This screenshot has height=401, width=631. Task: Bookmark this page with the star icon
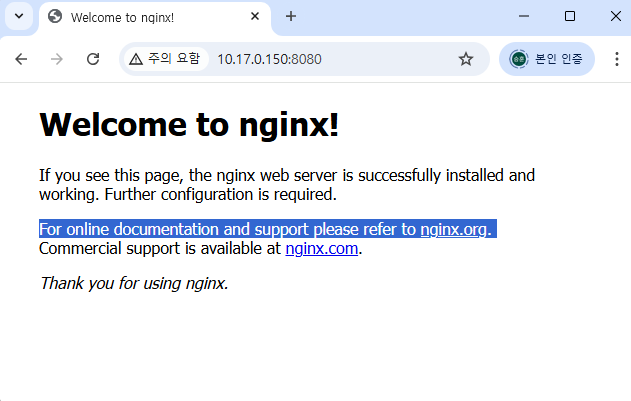click(466, 59)
